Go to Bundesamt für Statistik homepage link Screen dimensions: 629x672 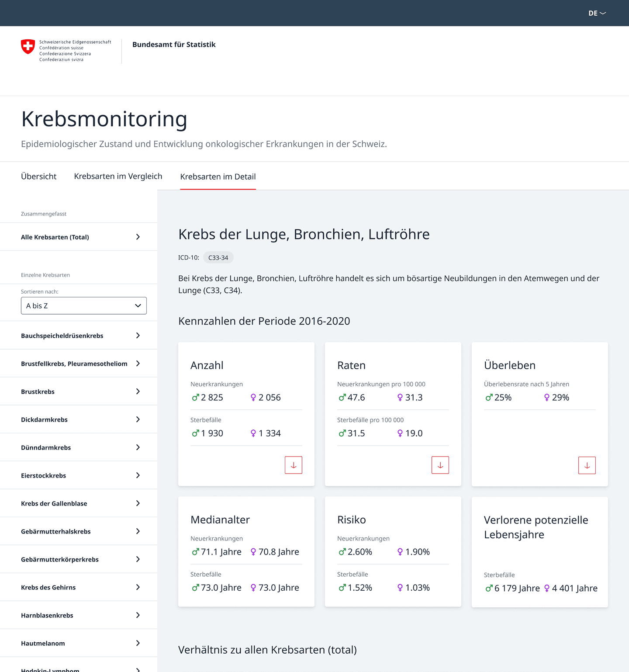pos(174,45)
